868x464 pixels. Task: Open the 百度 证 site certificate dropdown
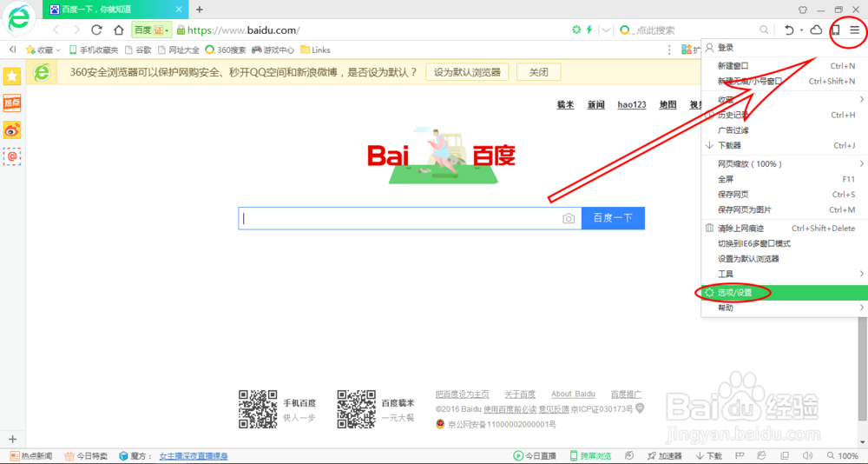152,30
